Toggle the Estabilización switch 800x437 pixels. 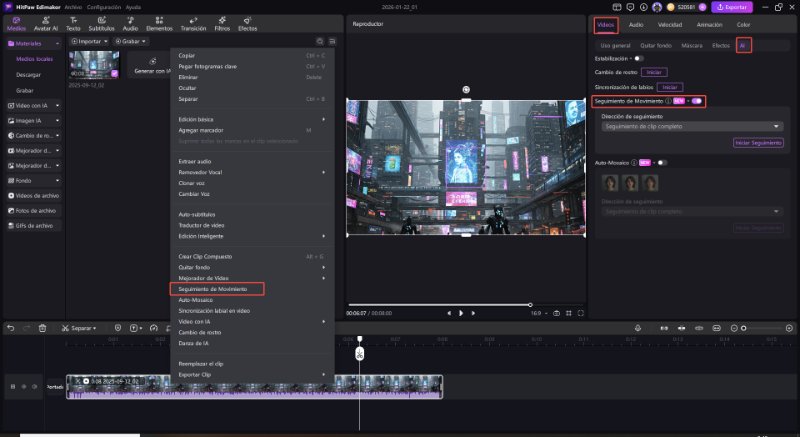tap(639, 58)
